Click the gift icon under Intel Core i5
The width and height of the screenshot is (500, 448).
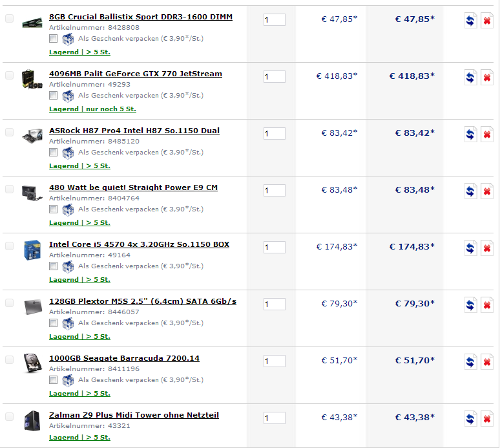click(x=68, y=266)
